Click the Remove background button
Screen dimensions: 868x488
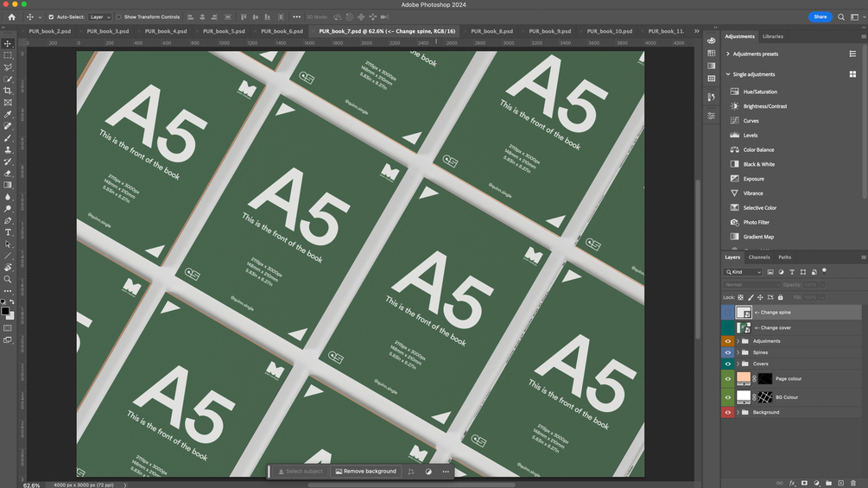pyautogui.click(x=366, y=472)
